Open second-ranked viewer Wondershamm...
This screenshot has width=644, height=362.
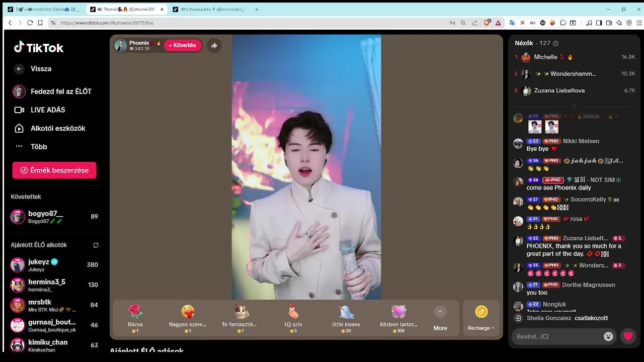tap(574, 74)
